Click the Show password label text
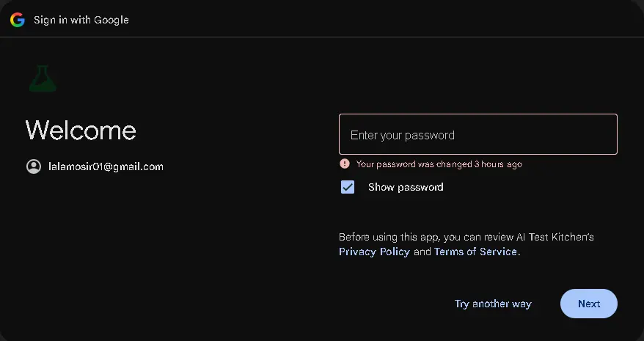 [x=406, y=187]
